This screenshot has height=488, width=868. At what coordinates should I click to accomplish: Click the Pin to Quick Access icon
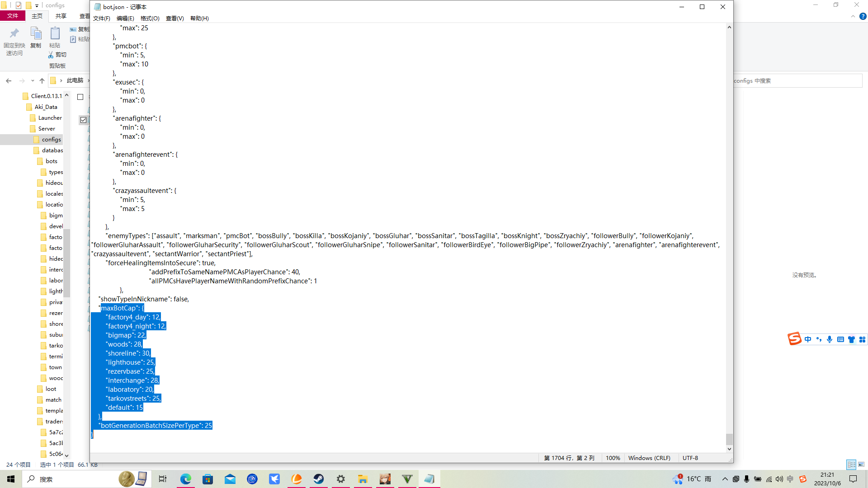[x=14, y=34]
